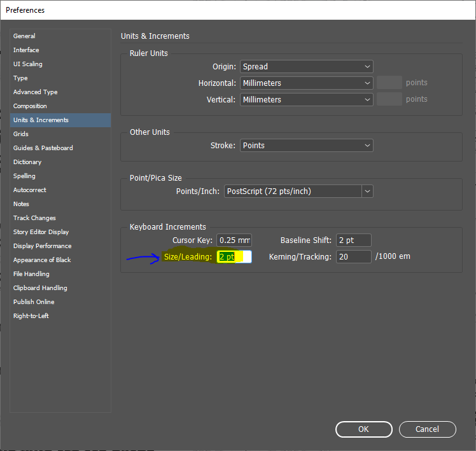
Task: Click the Baseline Shift input field
Action: click(353, 240)
